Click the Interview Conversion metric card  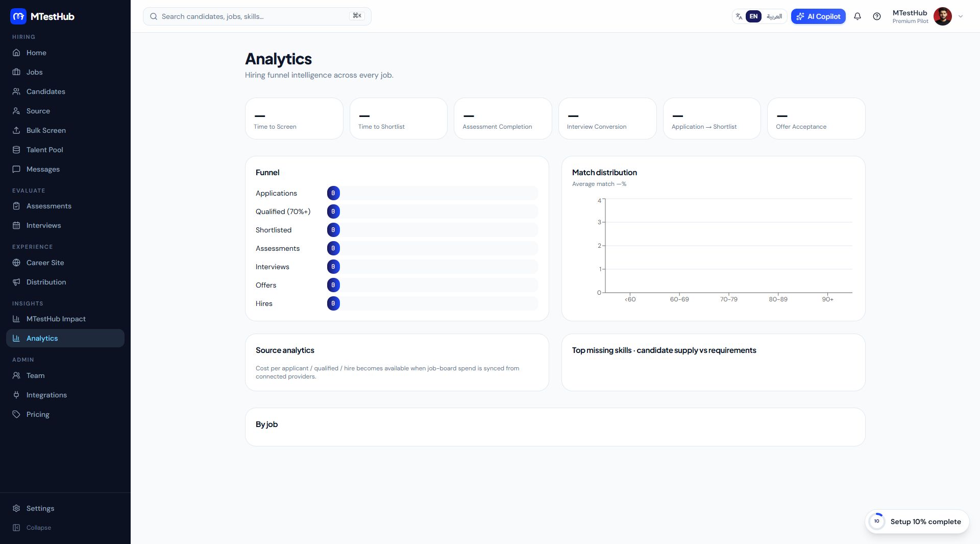(607, 119)
